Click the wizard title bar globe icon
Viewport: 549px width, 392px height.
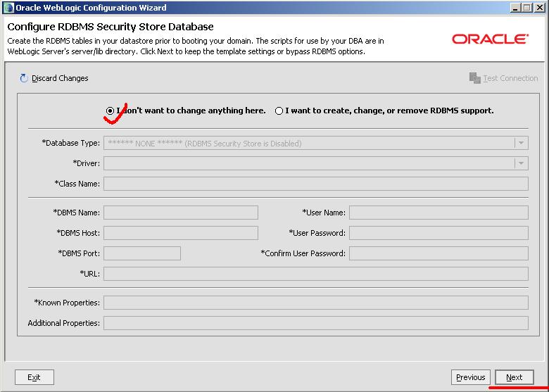pyautogui.click(x=8, y=8)
